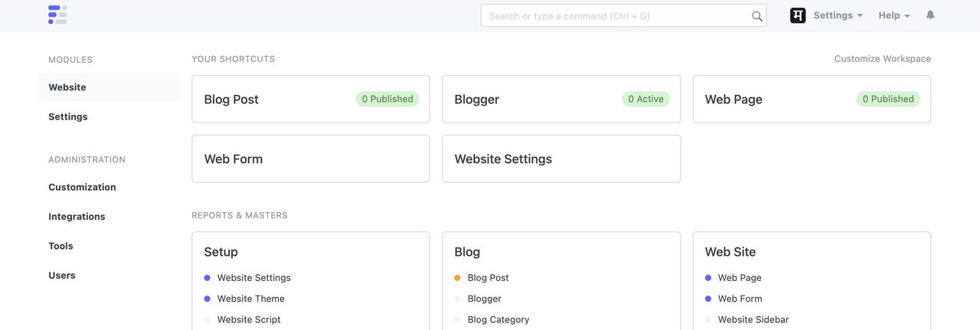Click the user avatar icon
This screenshot has width=980, height=330.
(x=798, y=15)
